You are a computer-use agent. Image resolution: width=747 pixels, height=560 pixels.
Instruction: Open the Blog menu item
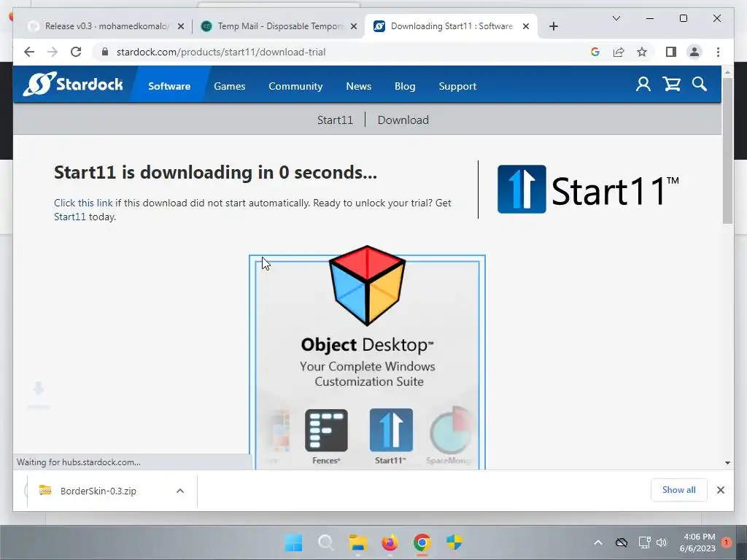[x=405, y=86]
